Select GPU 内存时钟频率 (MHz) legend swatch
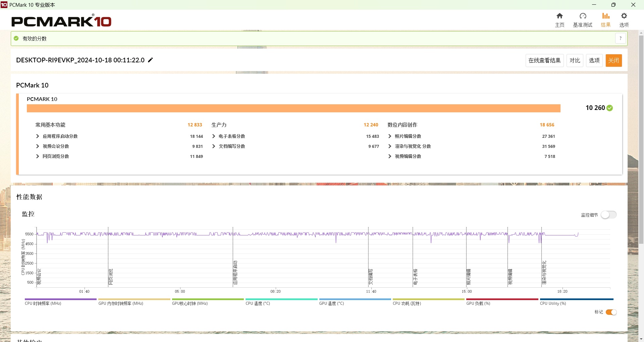This screenshot has width=644, height=342. click(134, 299)
